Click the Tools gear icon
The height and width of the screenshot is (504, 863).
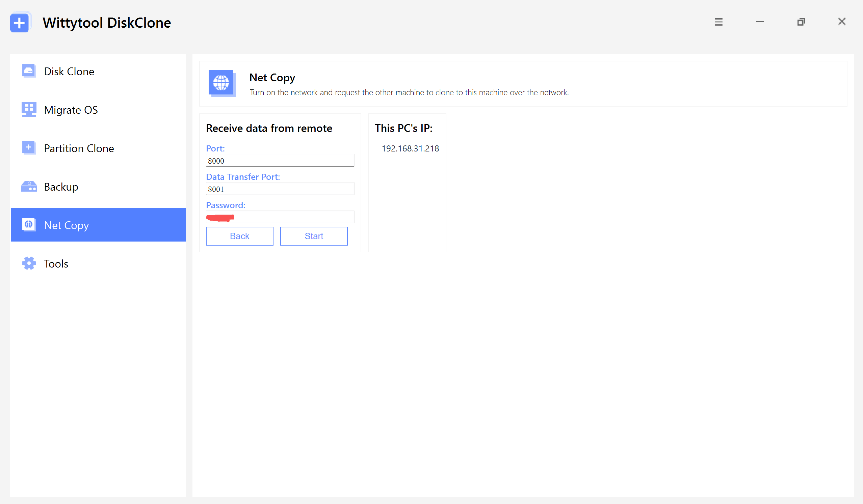click(x=29, y=263)
